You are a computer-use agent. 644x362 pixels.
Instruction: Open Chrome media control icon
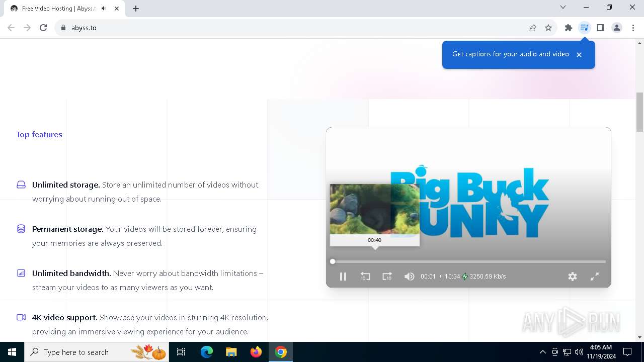[x=584, y=28]
